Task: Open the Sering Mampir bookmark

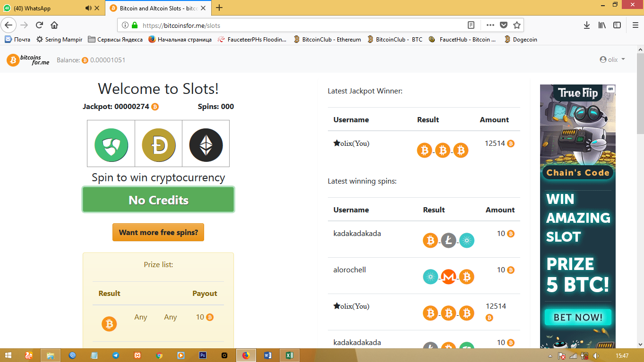Action: pos(59,40)
